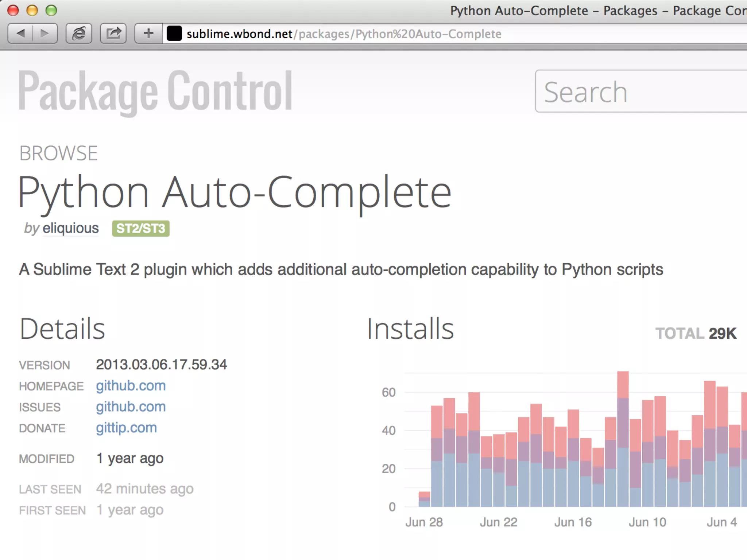Go back with the browser back arrow
747x560 pixels.
20,34
